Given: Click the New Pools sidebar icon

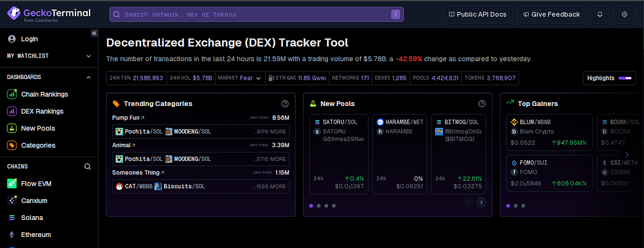Looking at the screenshot, I should tap(12, 129).
